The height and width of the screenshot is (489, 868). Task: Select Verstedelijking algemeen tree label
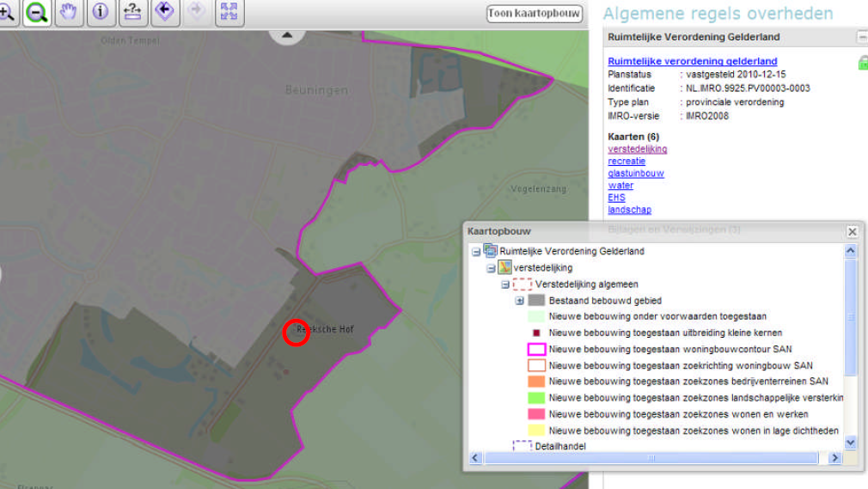coord(586,284)
